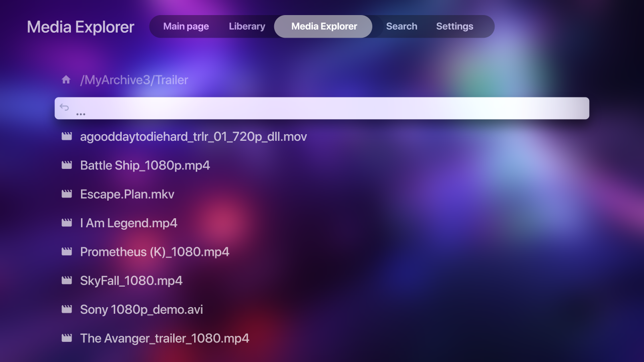Select the parent folder "..." entry
Screen dimensions: 644x362
point(322,108)
